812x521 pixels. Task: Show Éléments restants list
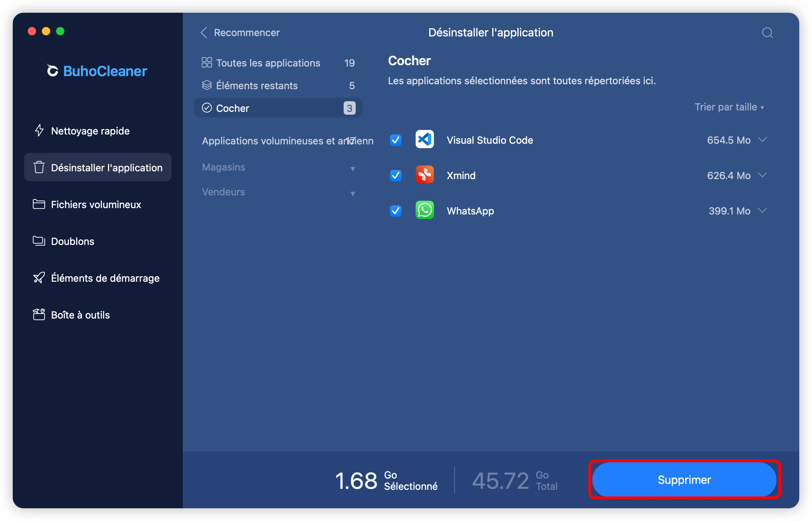(278, 85)
